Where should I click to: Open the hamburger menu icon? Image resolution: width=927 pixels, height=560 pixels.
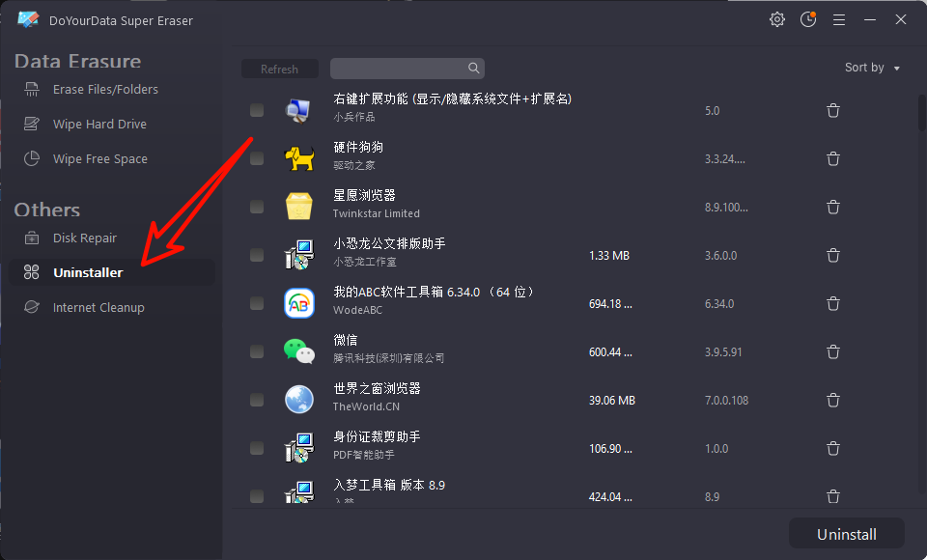[839, 20]
